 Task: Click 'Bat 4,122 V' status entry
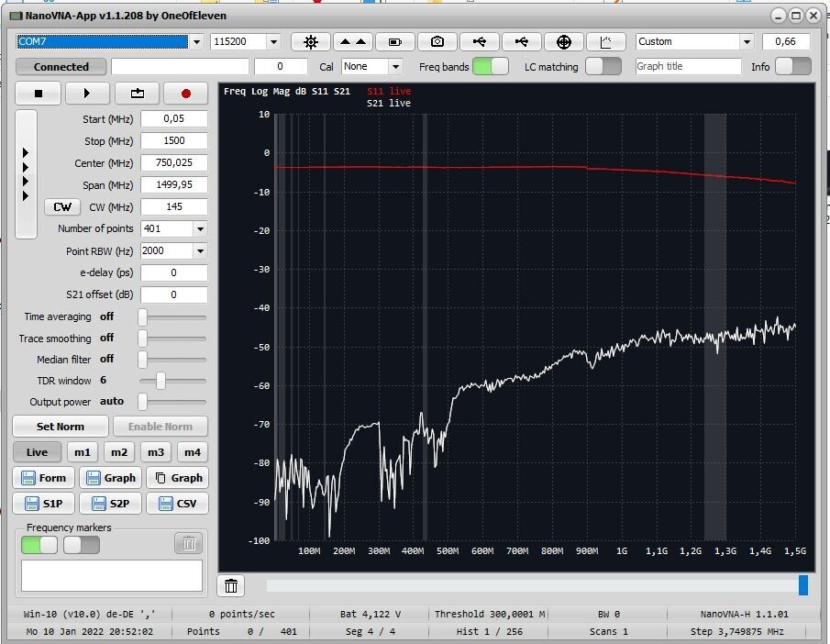point(370,615)
